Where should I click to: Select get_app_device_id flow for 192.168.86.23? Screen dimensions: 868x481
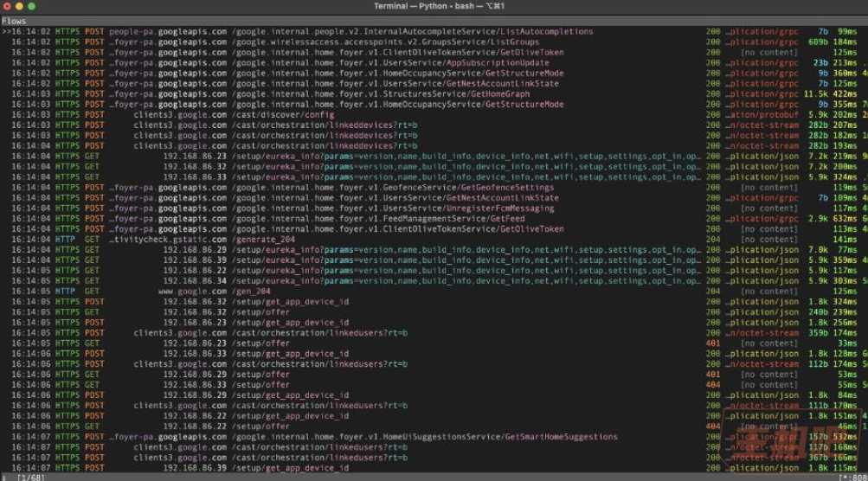tap(434, 322)
